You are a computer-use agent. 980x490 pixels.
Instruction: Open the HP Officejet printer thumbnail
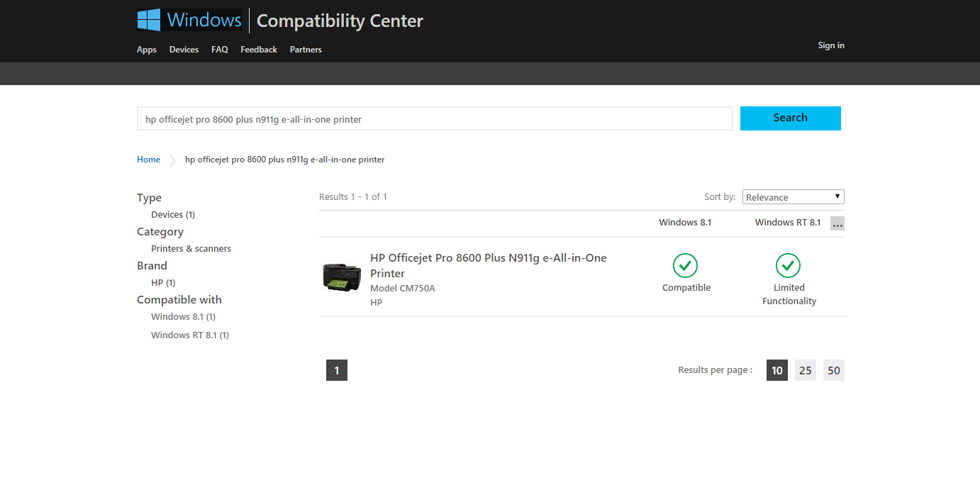point(342,277)
